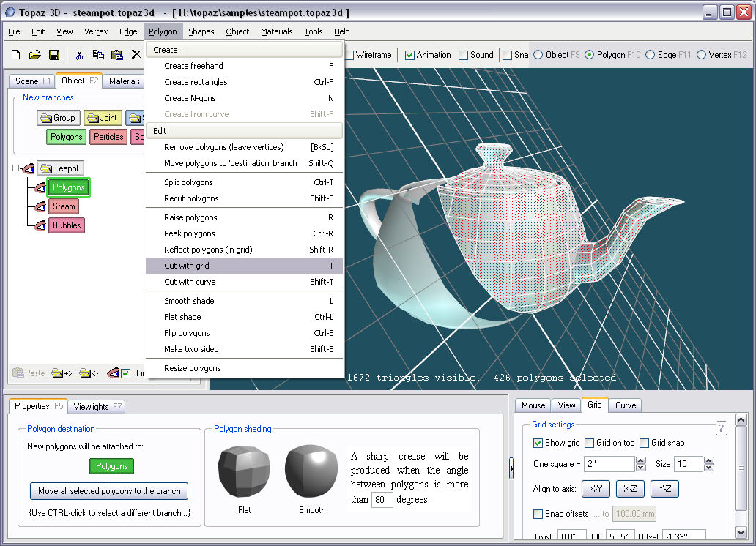This screenshot has height=546, width=756.
Task: Add a new Joint branch
Action: click(x=102, y=118)
